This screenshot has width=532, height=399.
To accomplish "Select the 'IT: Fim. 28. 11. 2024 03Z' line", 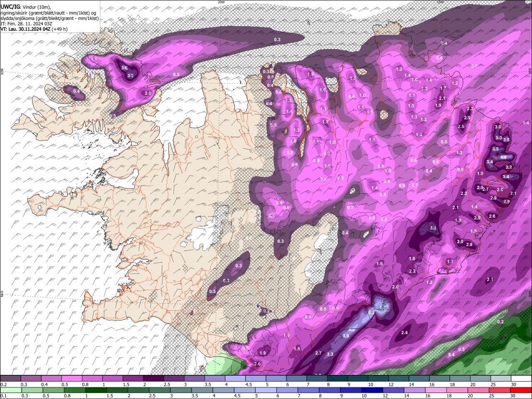I will pos(26,24).
